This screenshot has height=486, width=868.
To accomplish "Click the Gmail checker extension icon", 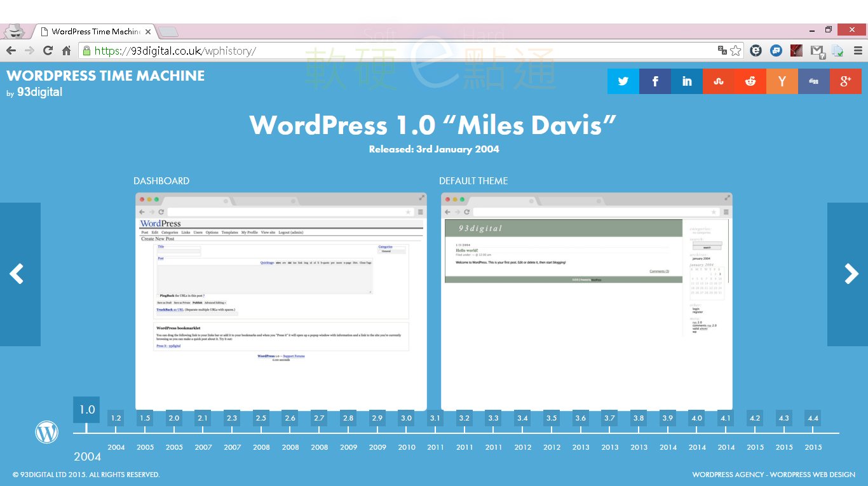I will coord(818,51).
